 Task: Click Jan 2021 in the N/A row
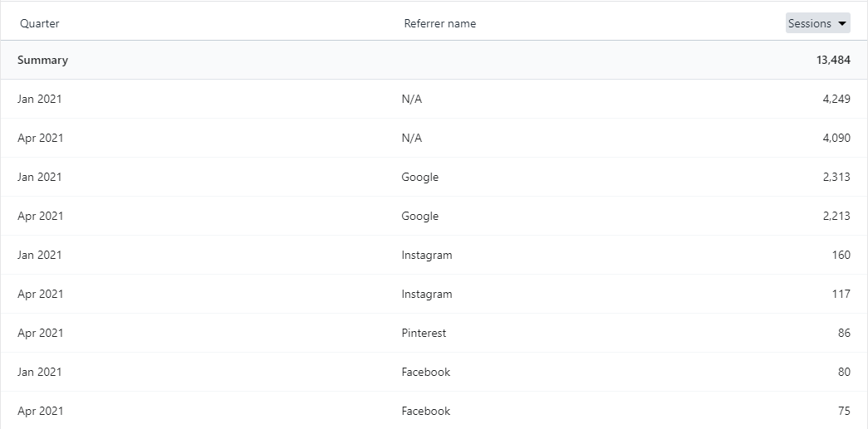(x=39, y=99)
